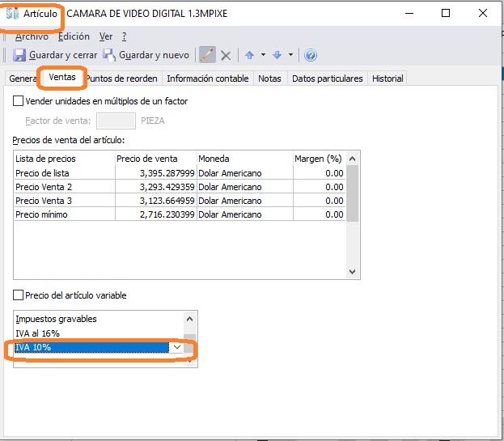Select the Precio Venta 3 row
Screen dimensions: 504x441
pos(180,201)
